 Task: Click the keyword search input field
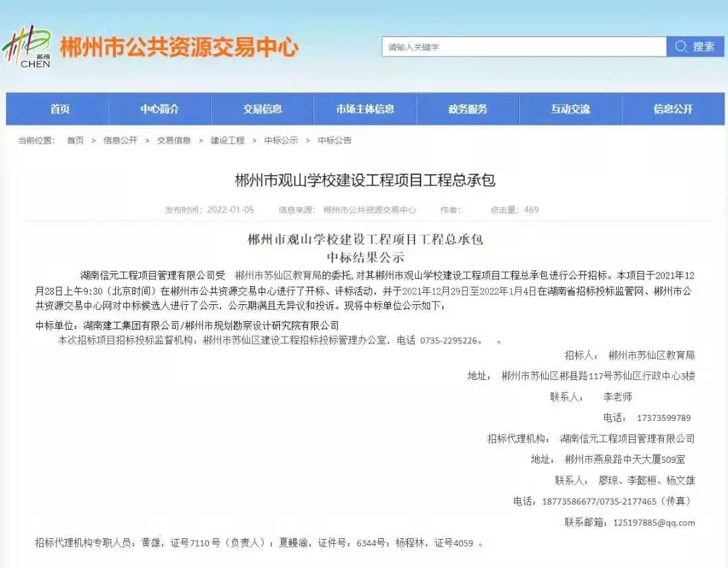(526, 47)
